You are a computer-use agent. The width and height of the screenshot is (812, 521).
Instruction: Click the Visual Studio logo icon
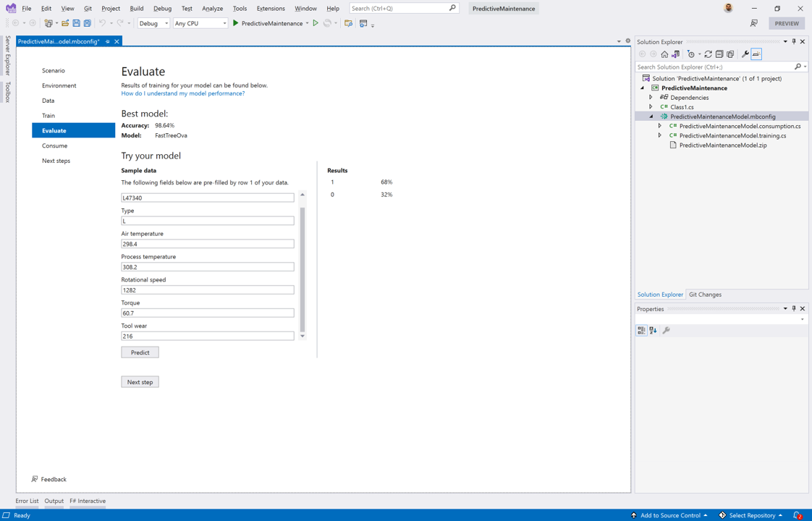point(11,8)
